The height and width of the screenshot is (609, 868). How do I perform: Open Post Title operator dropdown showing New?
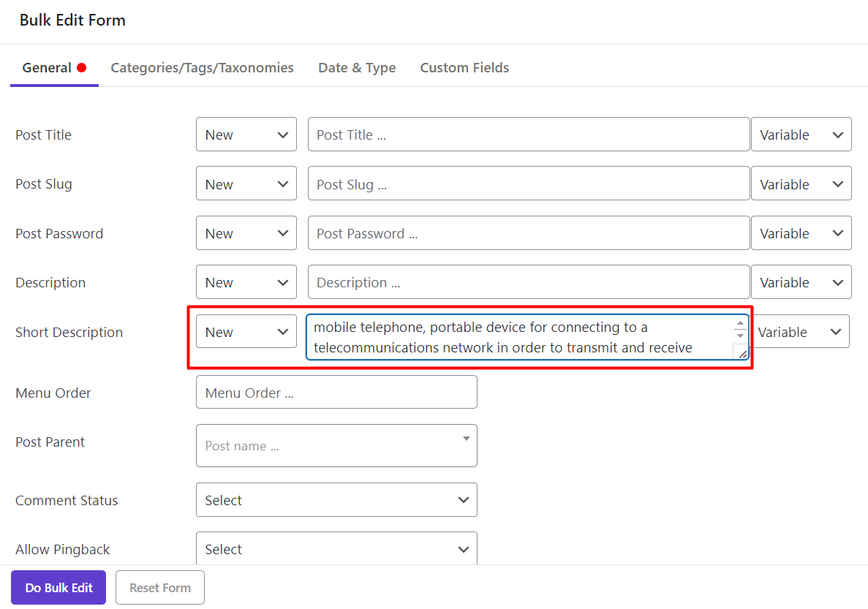pyautogui.click(x=246, y=135)
